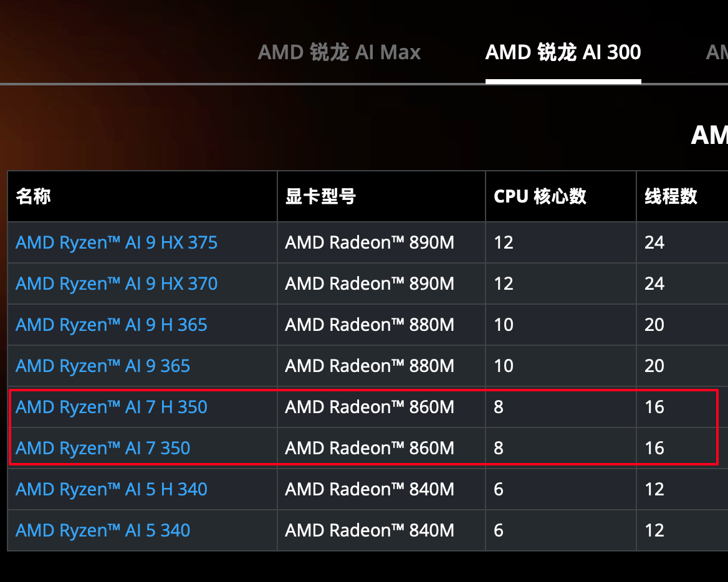Select the CPU 核心数 column header
The height and width of the screenshot is (582, 728).
click(539, 196)
